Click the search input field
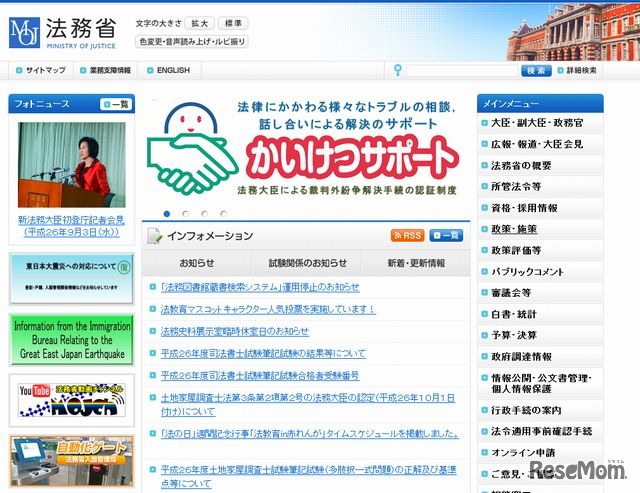 pyautogui.click(x=462, y=71)
